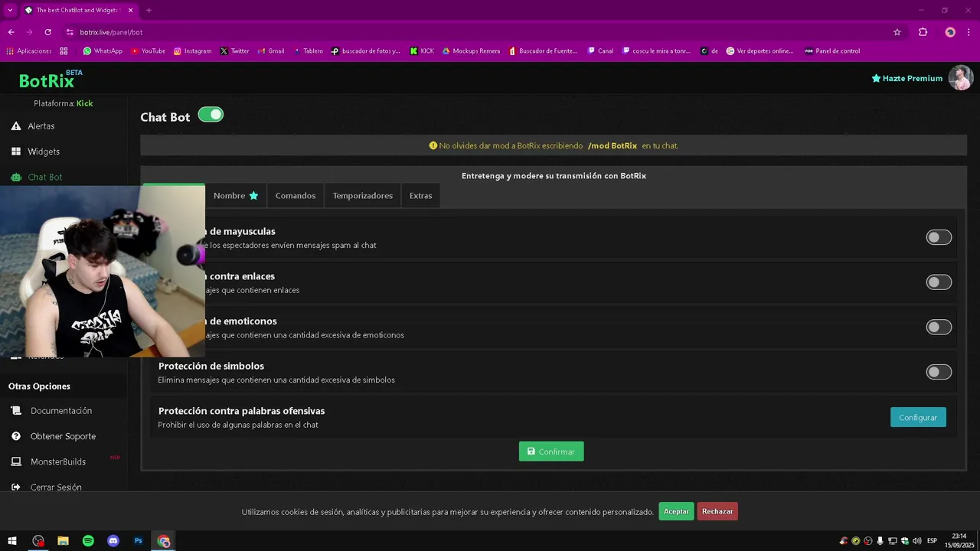The height and width of the screenshot is (551, 980).
Task: Reload the page with the refresh icon
Action: tap(48, 32)
